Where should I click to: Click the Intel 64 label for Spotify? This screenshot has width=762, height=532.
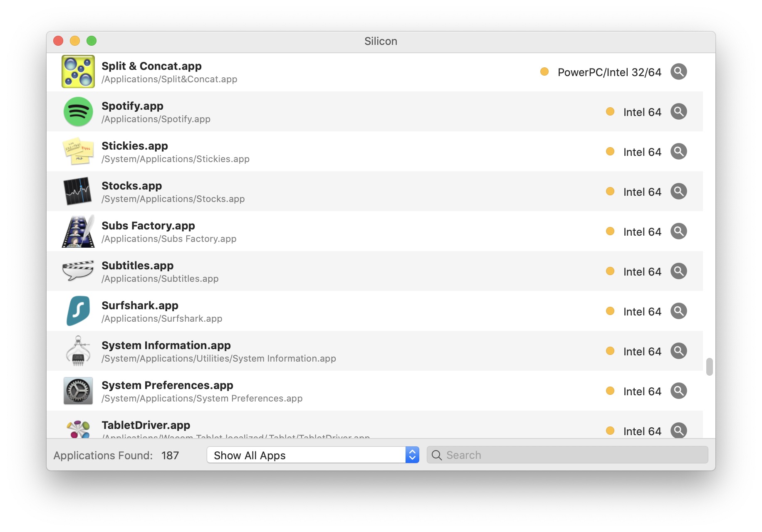point(642,112)
